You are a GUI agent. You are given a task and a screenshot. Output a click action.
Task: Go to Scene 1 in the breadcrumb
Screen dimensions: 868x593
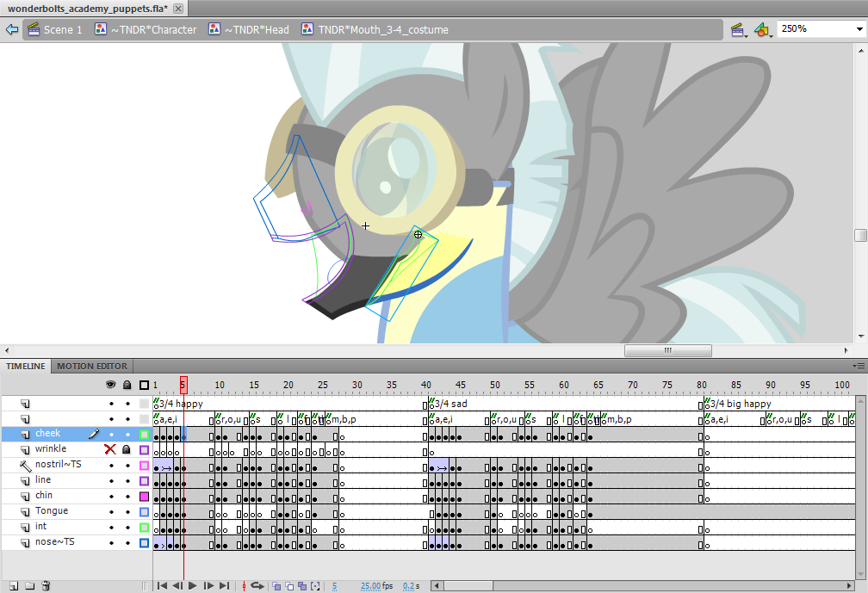(55, 30)
